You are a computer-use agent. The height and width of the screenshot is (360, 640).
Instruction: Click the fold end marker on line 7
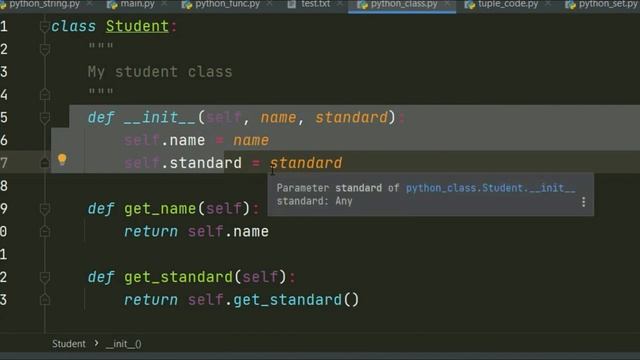point(45,163)
